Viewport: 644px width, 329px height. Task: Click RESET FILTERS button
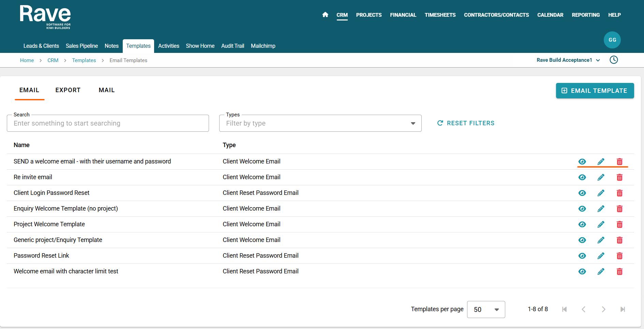[x=466, y=123]
